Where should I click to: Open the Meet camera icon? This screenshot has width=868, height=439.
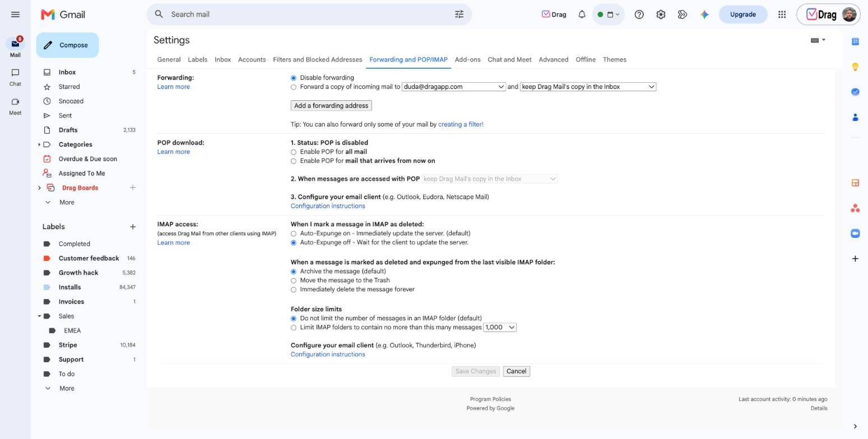click(x=15, y=102)
